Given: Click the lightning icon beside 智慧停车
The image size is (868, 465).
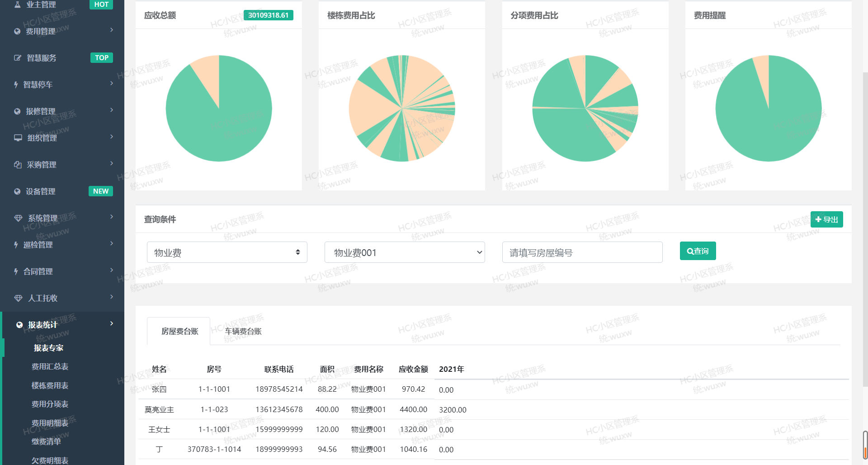Looking at the screenshot, I should pos(16,85).
